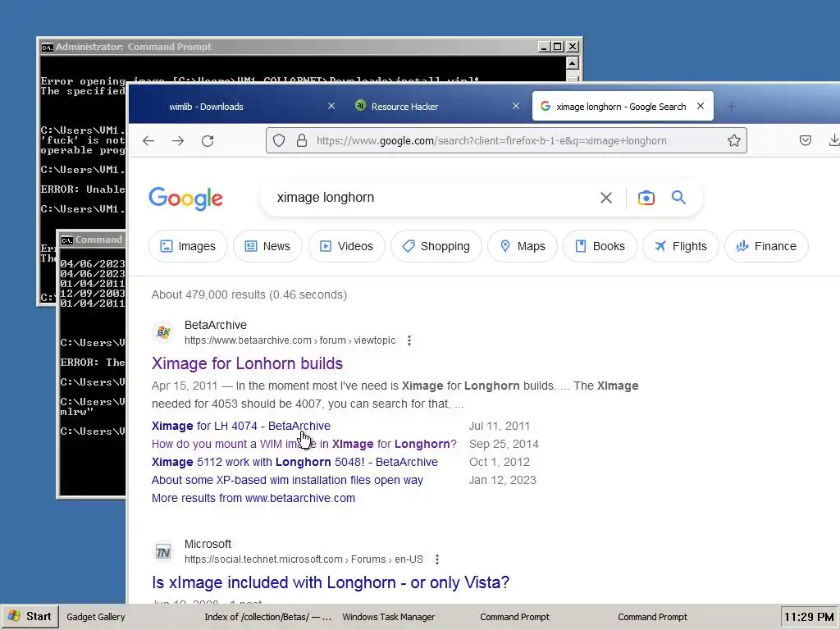Open 'Ximage 5112 work with Longhorn 5048' link
Image resolution: width=840 pixels, height=630 pixels.
(x=294, y=462)
